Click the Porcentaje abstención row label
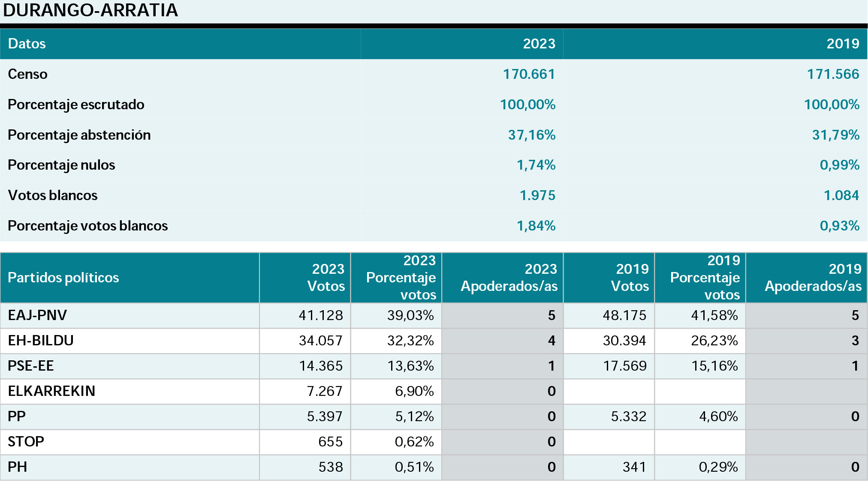The width and height of the screenshot is (868, 482). (x=79, y=135)
